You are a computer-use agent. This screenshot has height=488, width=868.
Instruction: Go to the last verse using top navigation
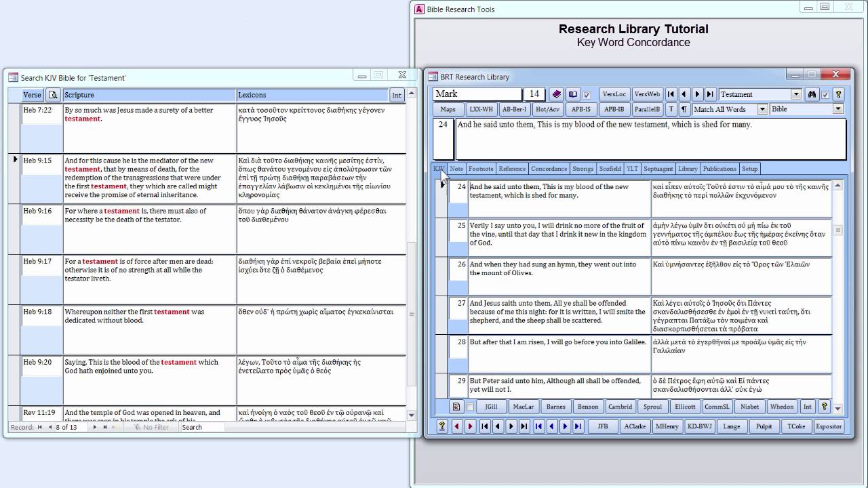710,94
